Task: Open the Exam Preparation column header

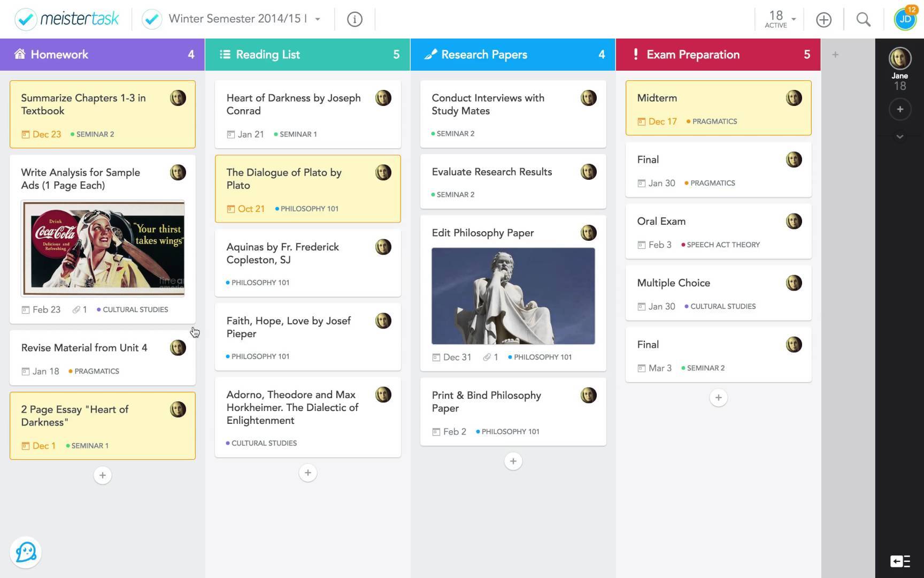Action: point(718,55)
